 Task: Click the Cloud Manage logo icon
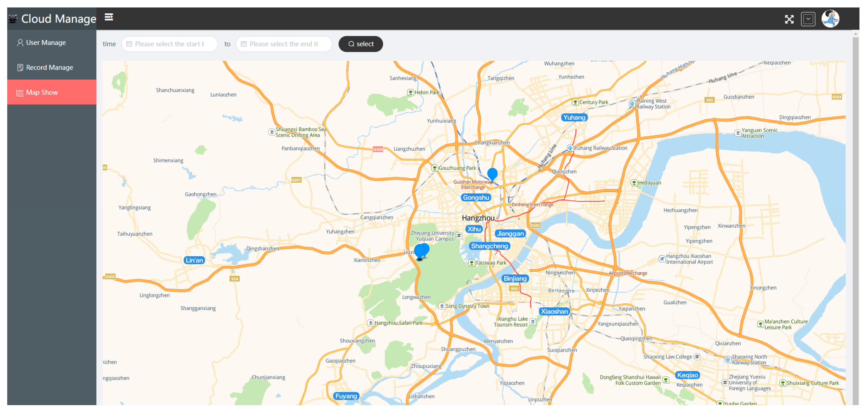pos(13,18)
